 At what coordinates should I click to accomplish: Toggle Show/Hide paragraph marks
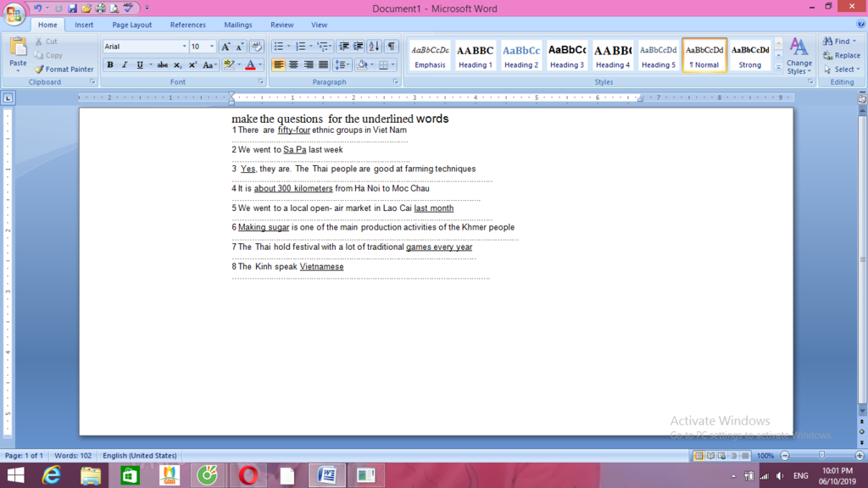click(392, 47)
